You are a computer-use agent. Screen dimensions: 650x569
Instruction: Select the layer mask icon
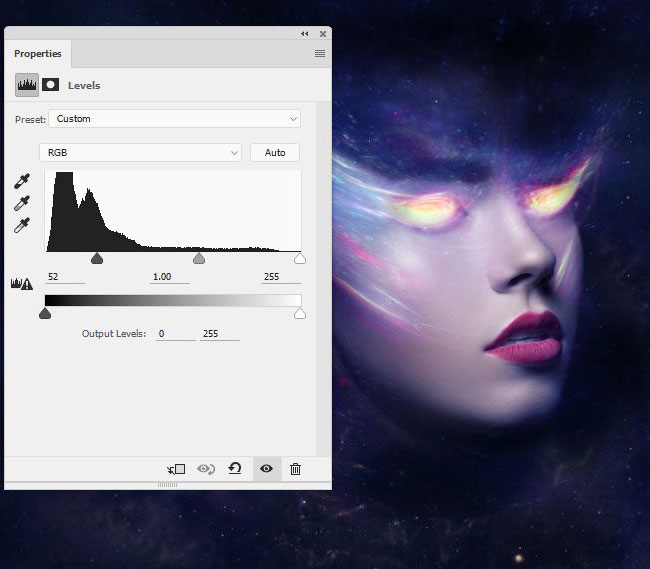(x=51, y=85)
